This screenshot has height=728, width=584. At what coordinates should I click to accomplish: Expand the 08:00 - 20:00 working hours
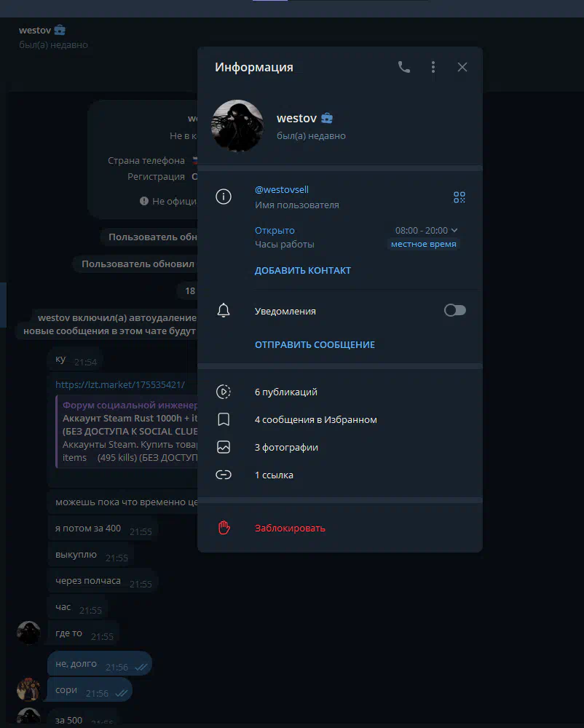point(426,230)
